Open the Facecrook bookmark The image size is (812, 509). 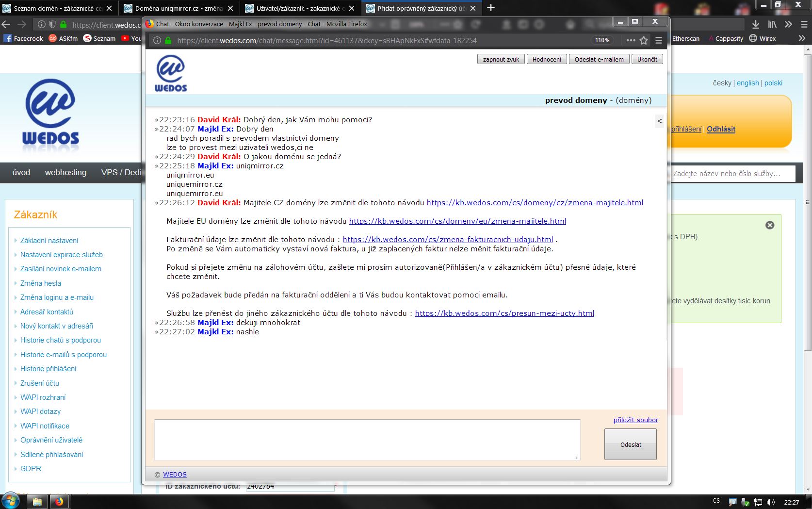pos(23,38)
